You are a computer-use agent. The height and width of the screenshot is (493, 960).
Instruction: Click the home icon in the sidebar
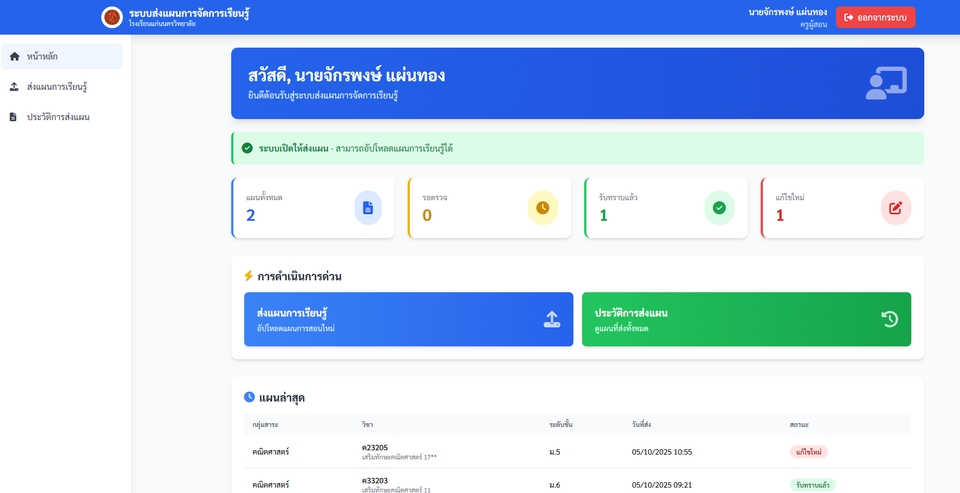(14, 56)
